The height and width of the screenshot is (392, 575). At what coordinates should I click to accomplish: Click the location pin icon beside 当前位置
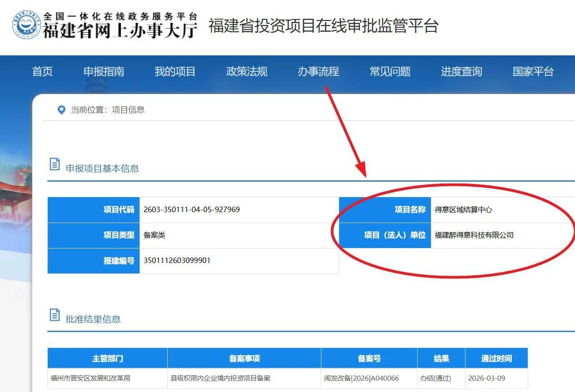click(62, 109)
